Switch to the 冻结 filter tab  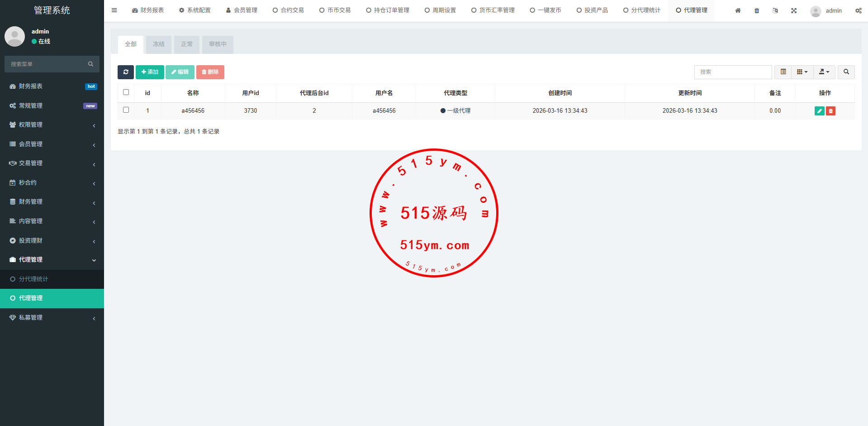(x=159, y=44)
